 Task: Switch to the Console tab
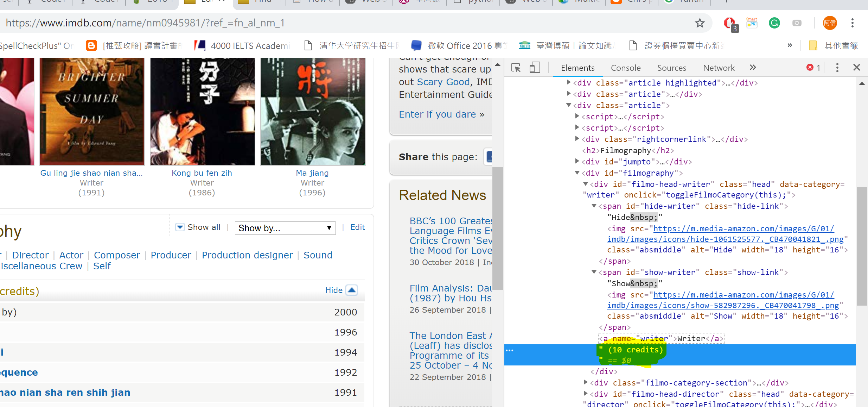626,68
